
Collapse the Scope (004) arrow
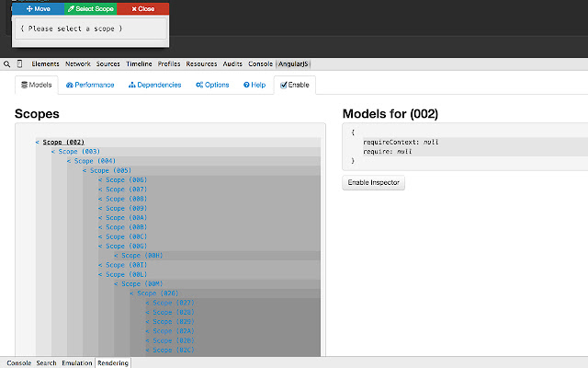(x=69, y=161)
